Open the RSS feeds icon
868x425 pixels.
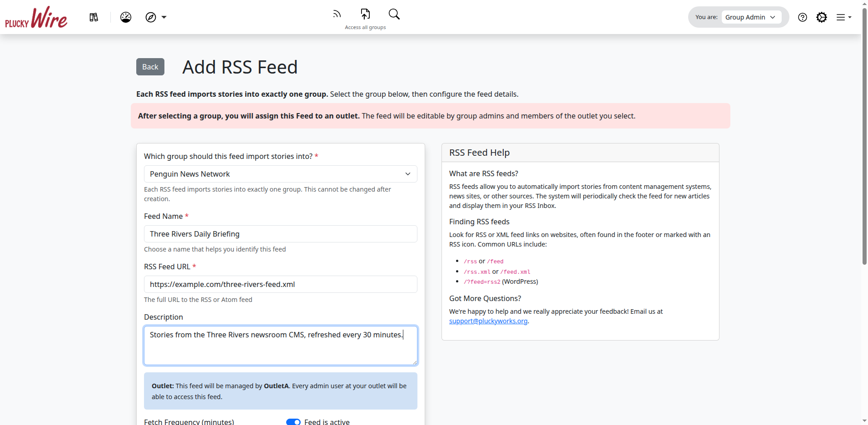(x=337, y=14)
